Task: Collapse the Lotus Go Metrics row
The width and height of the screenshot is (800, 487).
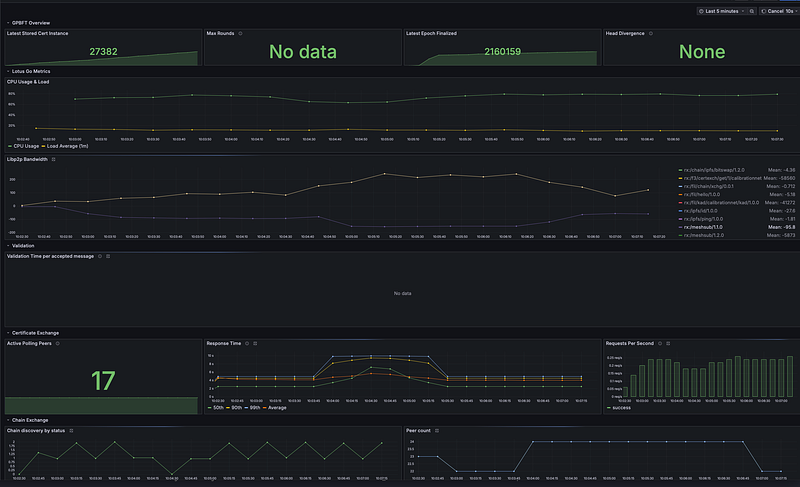Action: click(33, 71)
